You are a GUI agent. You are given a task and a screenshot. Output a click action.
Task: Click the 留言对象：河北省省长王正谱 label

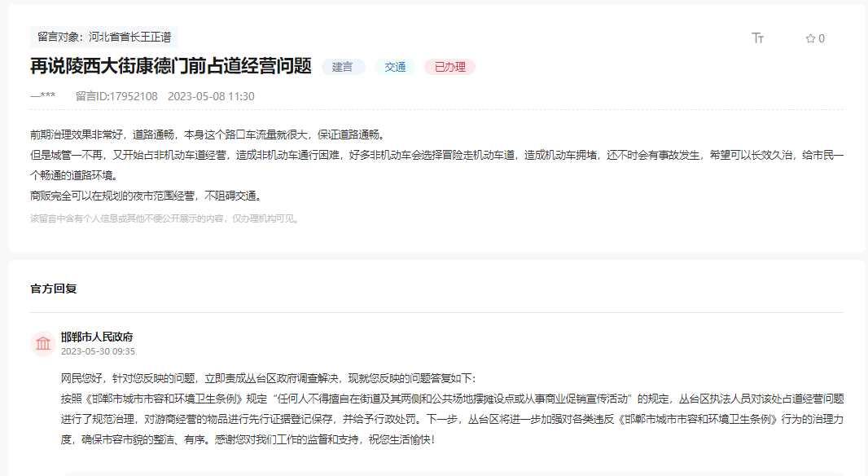pyautogui.click(x=104, y=37)
